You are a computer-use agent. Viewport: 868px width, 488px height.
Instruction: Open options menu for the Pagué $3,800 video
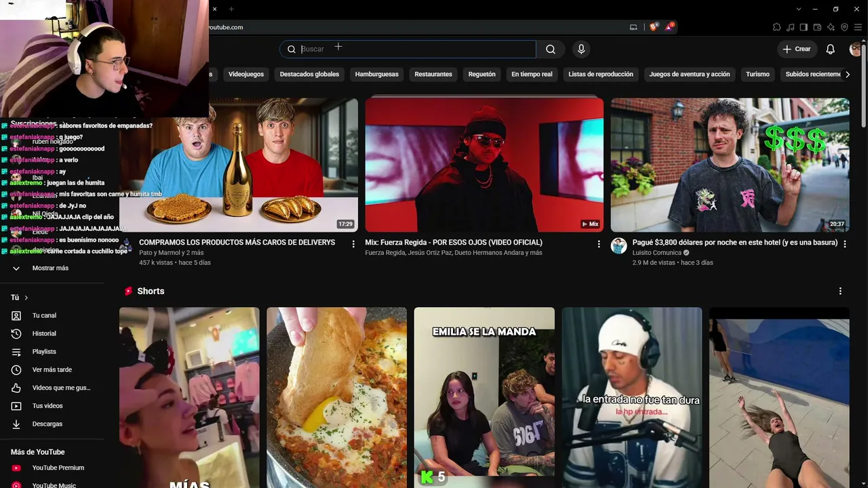click(844, 243)
